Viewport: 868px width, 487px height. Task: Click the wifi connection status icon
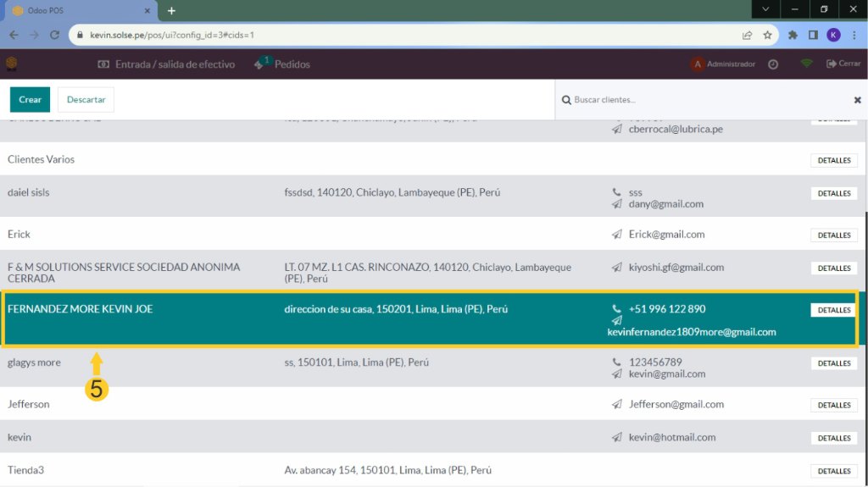tap(806, 64)
